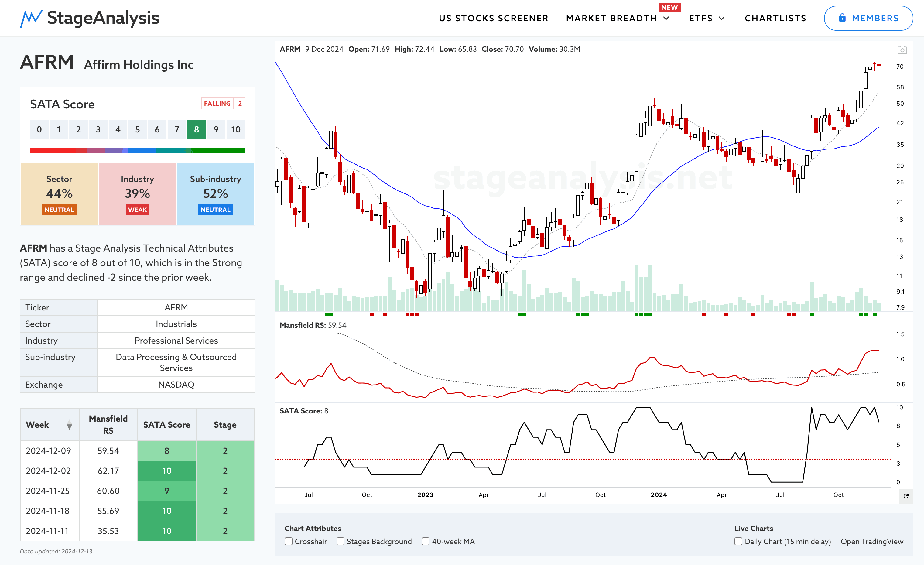924x565 pixels.
Task: Click the Volume: 30.3M chart readout
Action: coord(554,49)
